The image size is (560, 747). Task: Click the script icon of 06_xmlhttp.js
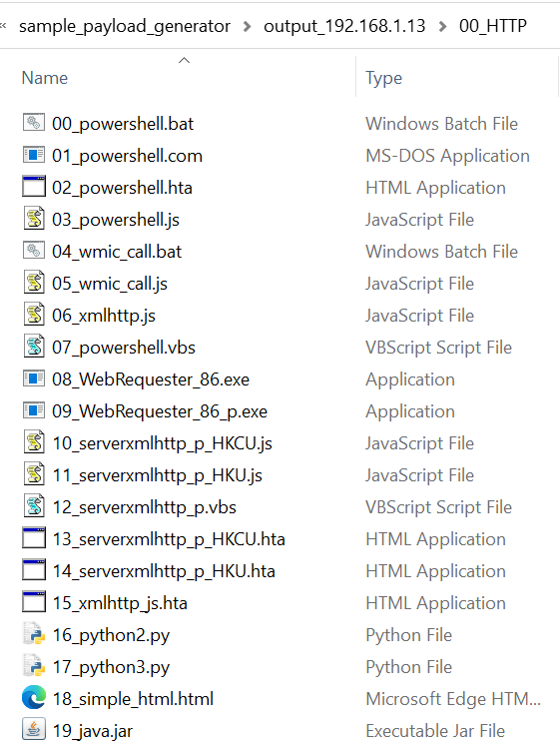tap(34, 315)
